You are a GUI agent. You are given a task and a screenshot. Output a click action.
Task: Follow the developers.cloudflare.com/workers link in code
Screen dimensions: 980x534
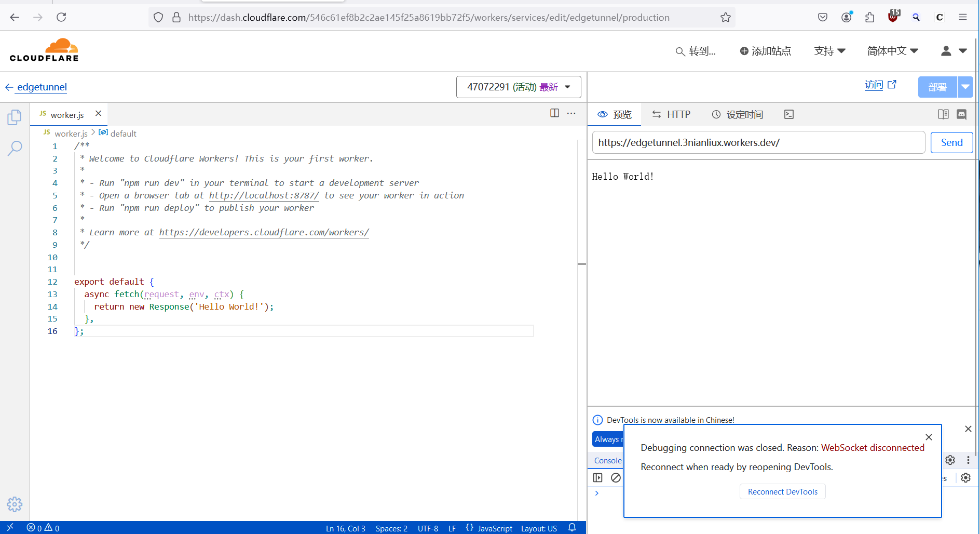tap(264, 232)
